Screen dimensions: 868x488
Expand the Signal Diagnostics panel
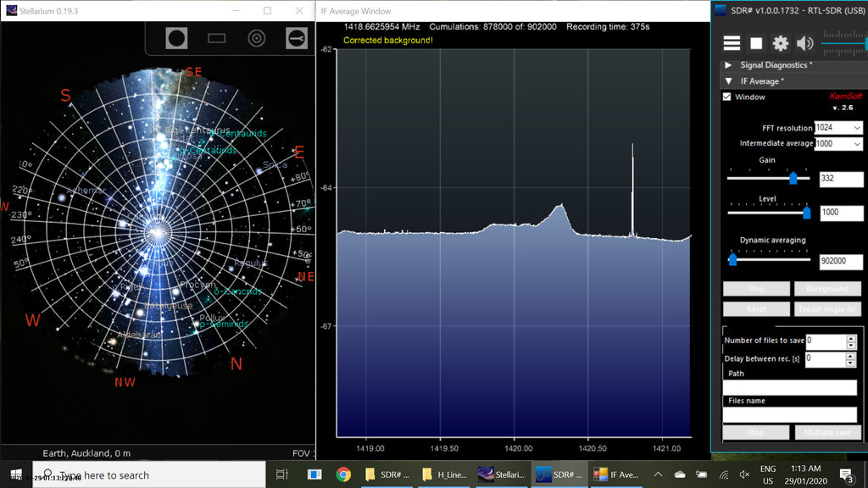pos(728,65)
